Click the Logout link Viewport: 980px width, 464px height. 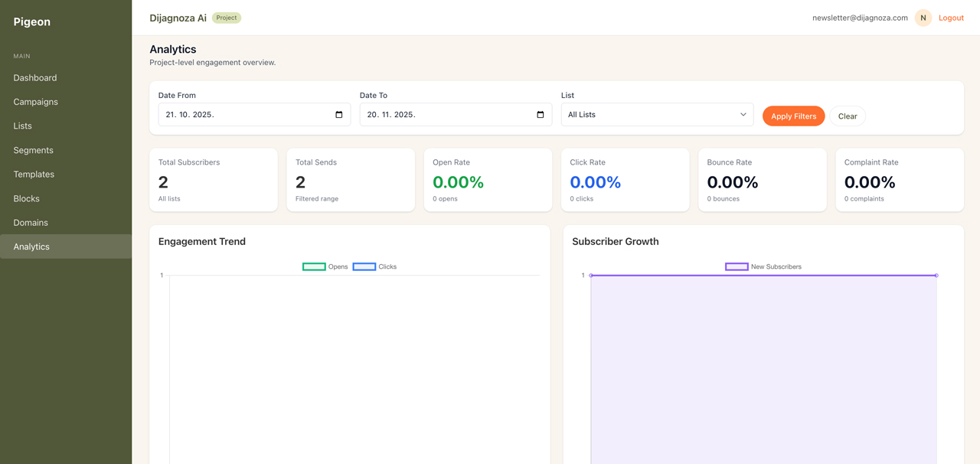[951, 17]
